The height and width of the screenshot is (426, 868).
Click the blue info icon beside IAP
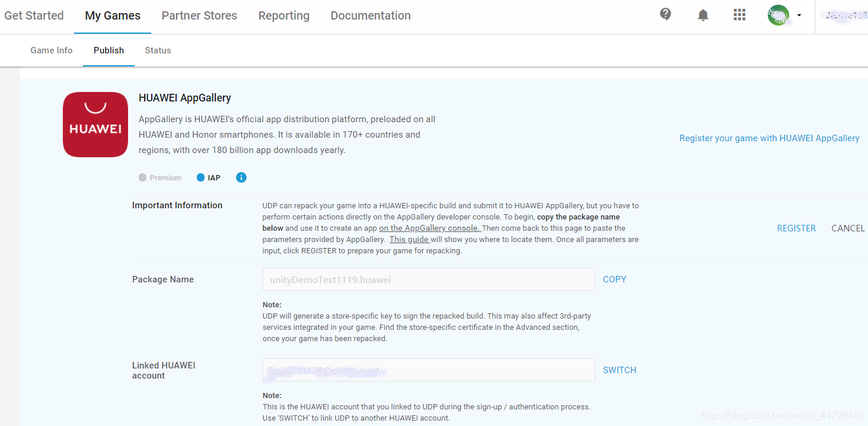pyautogui.click(x=241, y=177)
